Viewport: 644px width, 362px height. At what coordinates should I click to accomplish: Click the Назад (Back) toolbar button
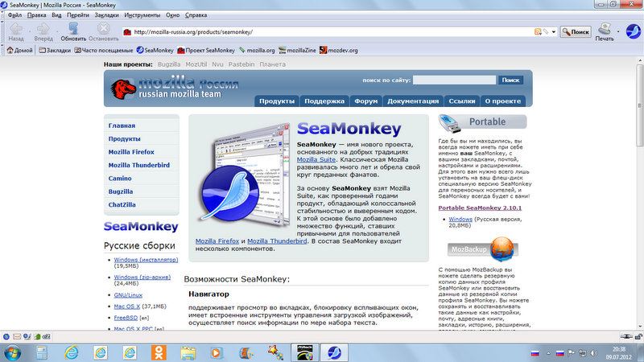[16, 32]
